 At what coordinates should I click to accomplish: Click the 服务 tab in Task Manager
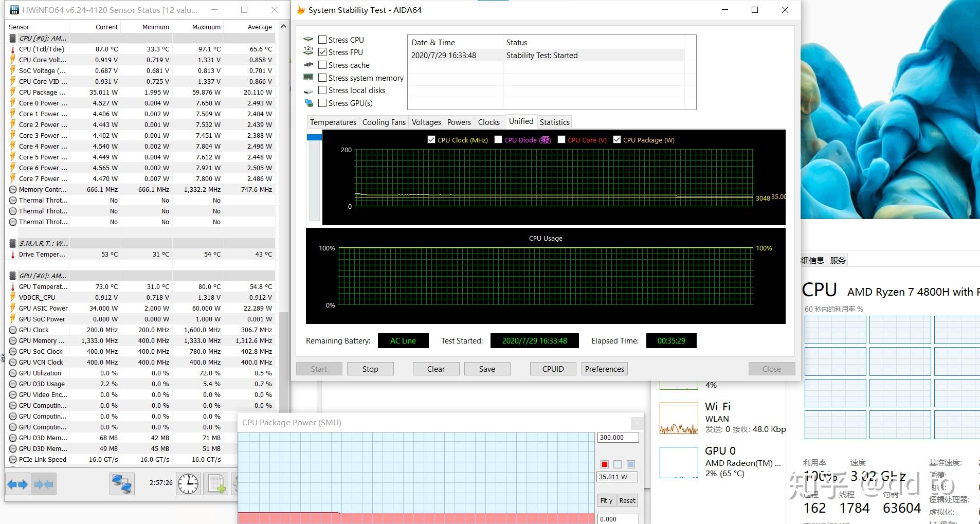pyautogui.click(x=838, y=260)
